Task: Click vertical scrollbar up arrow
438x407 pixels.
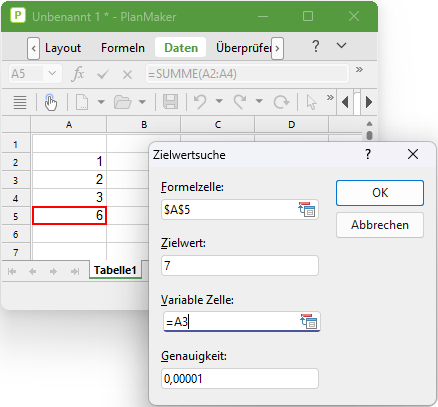Action: (369, 124)
